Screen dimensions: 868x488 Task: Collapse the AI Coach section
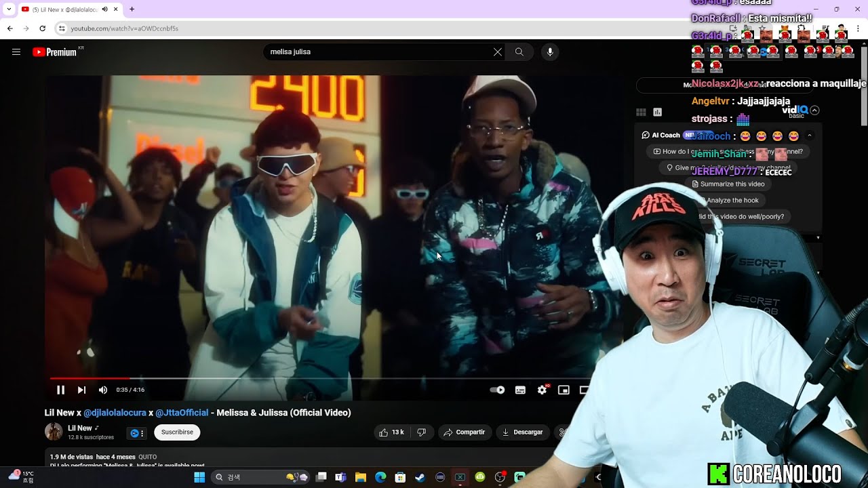810,136
